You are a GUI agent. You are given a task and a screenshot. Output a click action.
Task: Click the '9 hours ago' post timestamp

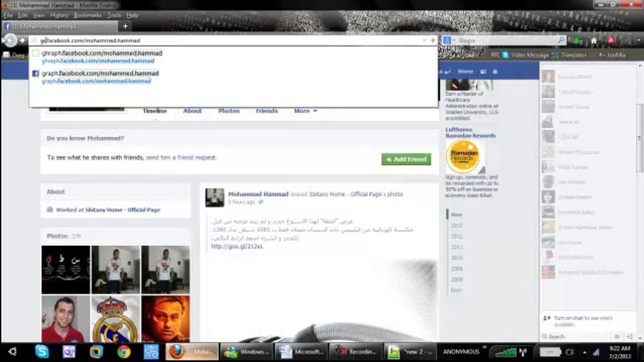point(242,202)
